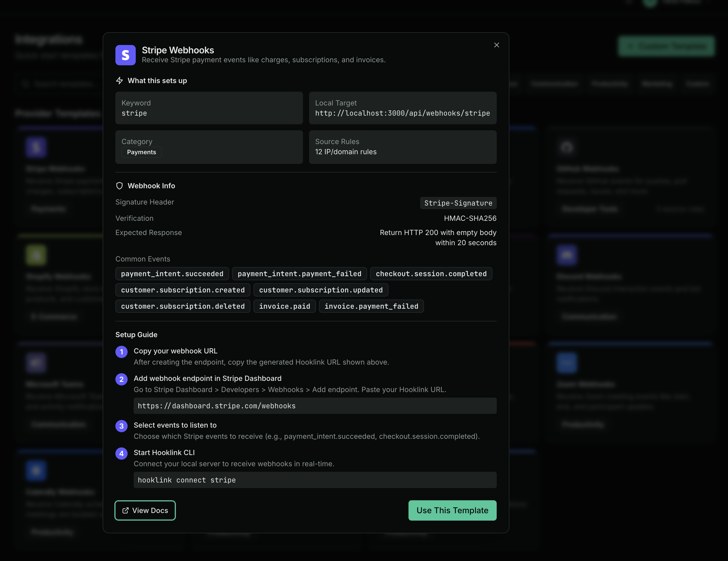Select the Stripe-Signature header chip
The image size is (728, 561).
click(x=458, y=203)
